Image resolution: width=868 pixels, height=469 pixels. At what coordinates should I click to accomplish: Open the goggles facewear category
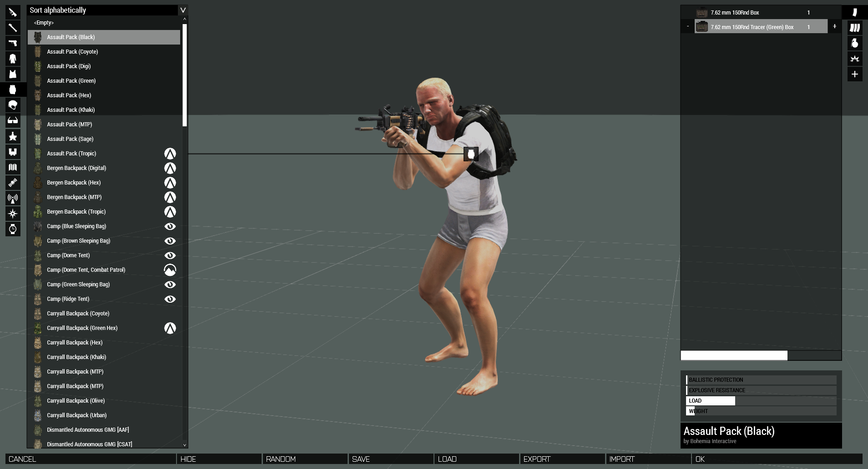click(x=13, y=120)
